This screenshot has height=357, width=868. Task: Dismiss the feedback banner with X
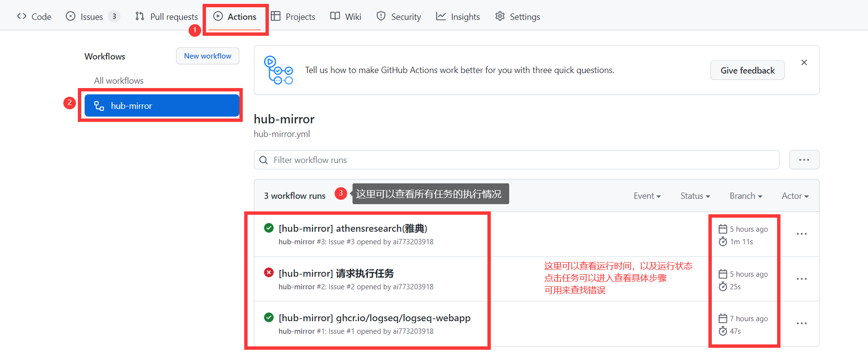(x=804, y=62)
